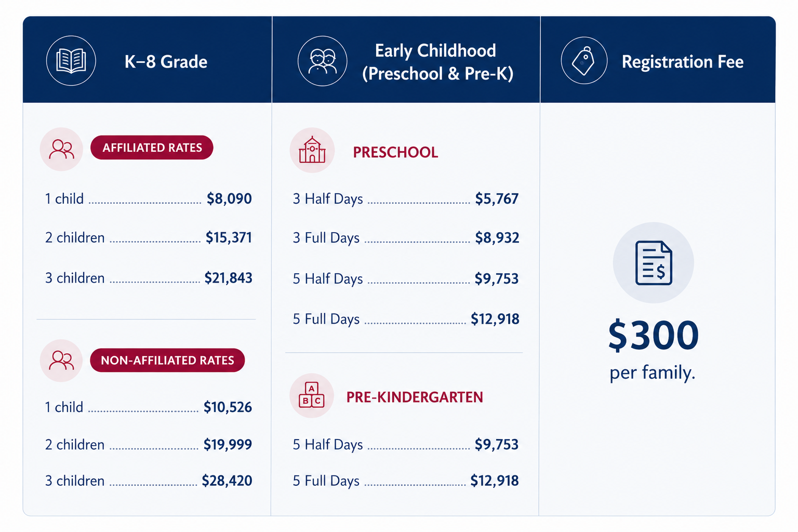Select the NON-AFFILIATED RATES badge

click(167, 360)
